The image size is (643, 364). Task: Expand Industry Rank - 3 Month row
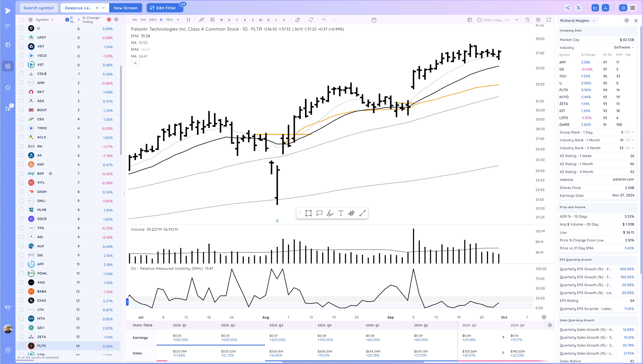tap(633, 148)
